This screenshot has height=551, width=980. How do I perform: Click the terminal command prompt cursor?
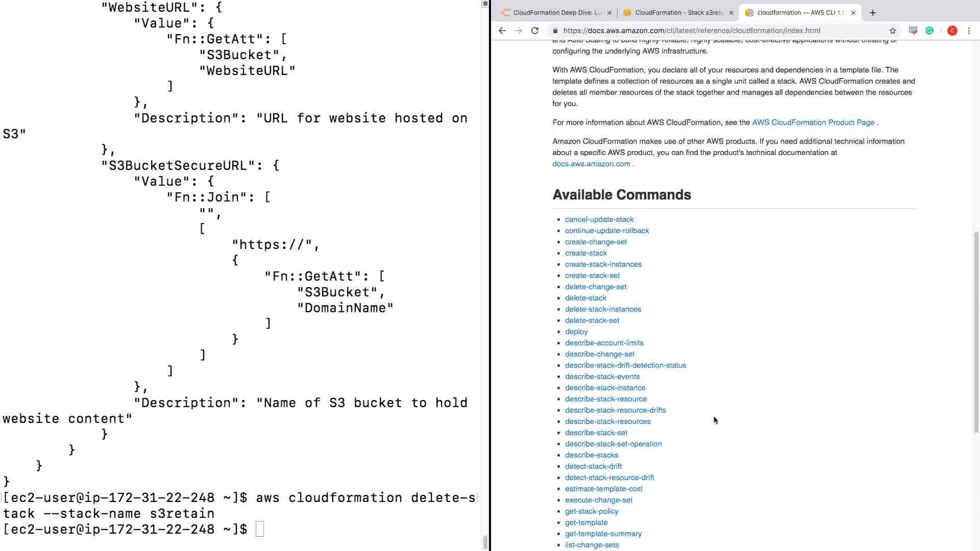point(260,529)
